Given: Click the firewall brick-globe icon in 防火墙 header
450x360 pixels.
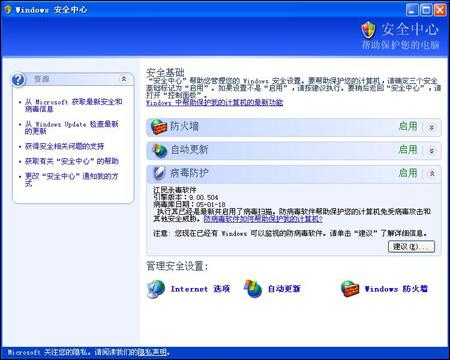Looking at the screenshot, I should 159,127.
